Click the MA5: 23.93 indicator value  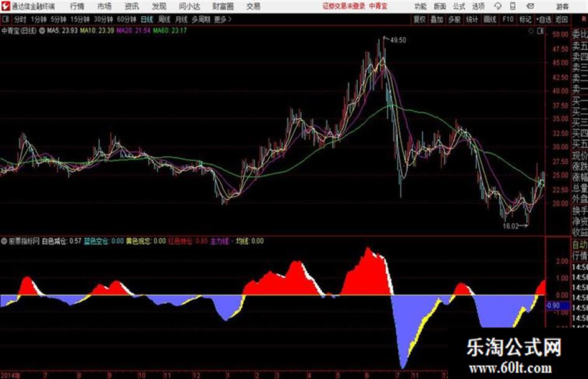click(x=62, y=30)
